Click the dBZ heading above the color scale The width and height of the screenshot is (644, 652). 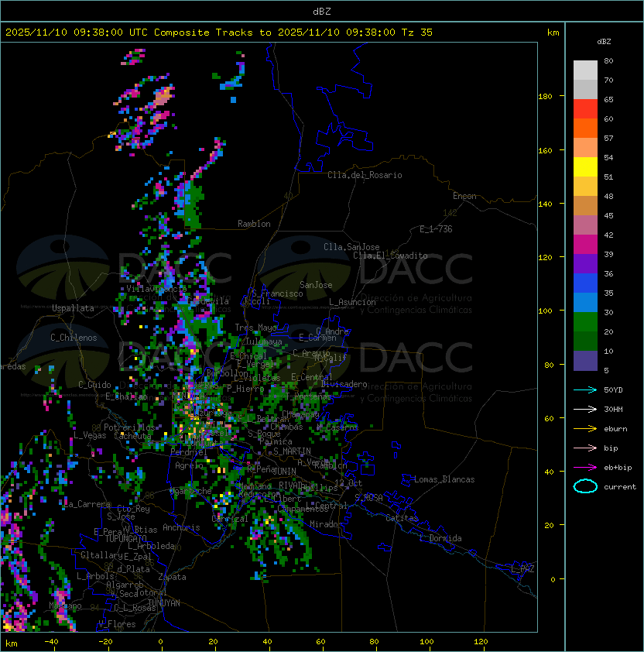coord(604,42)
